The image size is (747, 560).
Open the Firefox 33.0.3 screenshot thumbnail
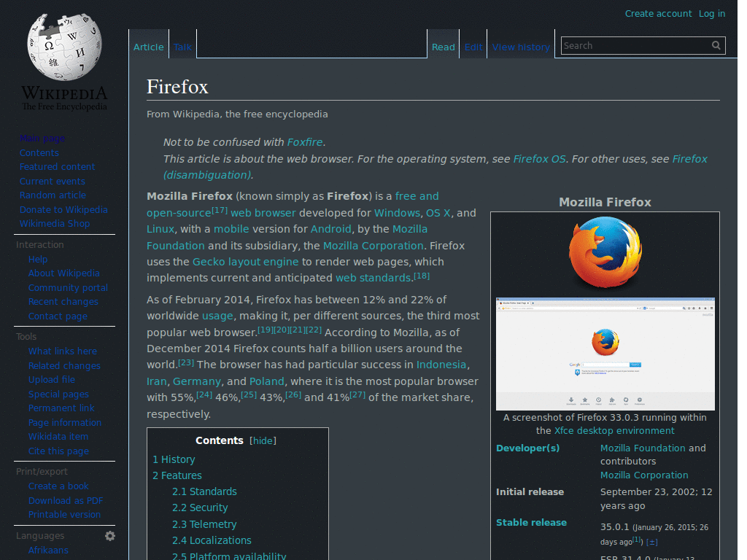(x=605, y=353)
